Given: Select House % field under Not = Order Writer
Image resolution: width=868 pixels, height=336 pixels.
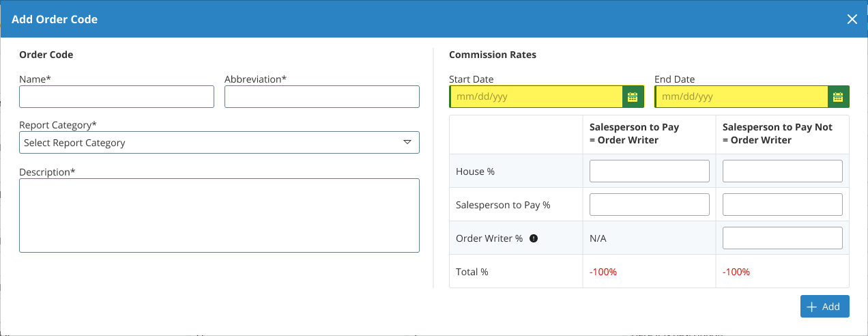Looking at the screenshot, I should [782, 171].
